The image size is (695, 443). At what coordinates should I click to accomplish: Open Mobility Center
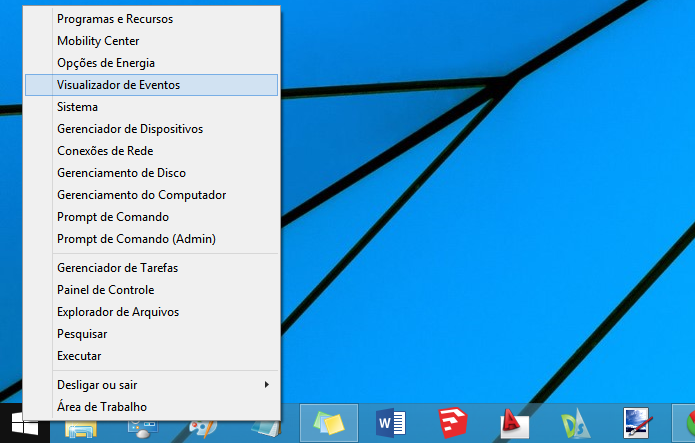click(x=152, y=41)
